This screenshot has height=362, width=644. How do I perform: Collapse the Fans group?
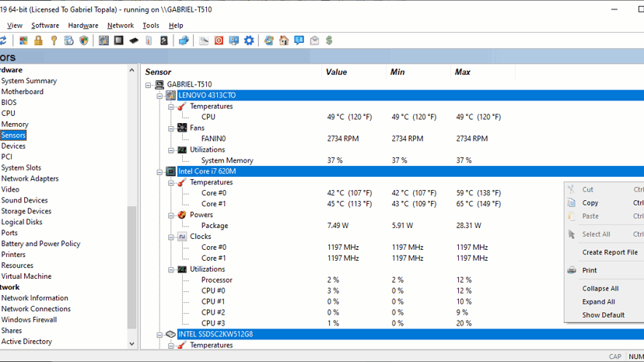click(x=171, y=128)
